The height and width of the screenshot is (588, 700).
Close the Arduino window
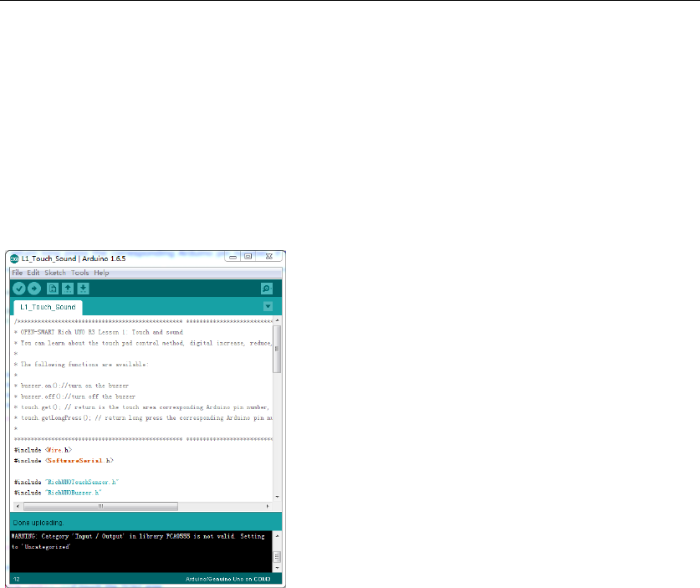(x=268, y=257)
